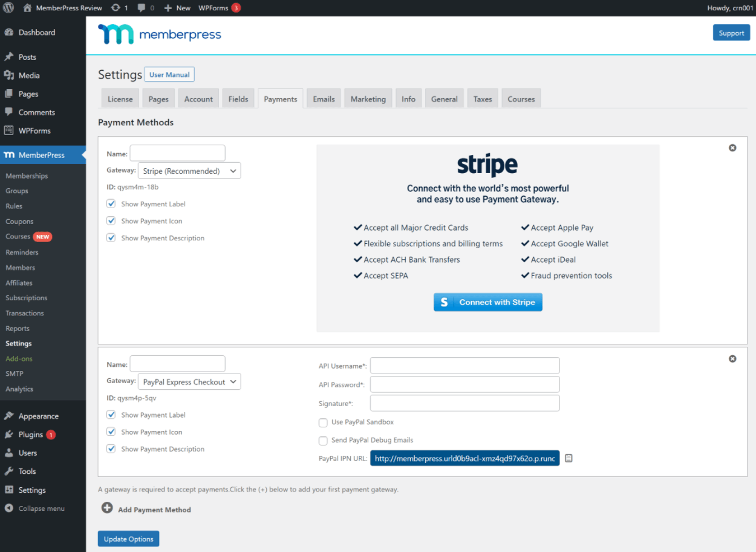Switch to the Fields tab
The image size is (756, 552).
[238, 99]
